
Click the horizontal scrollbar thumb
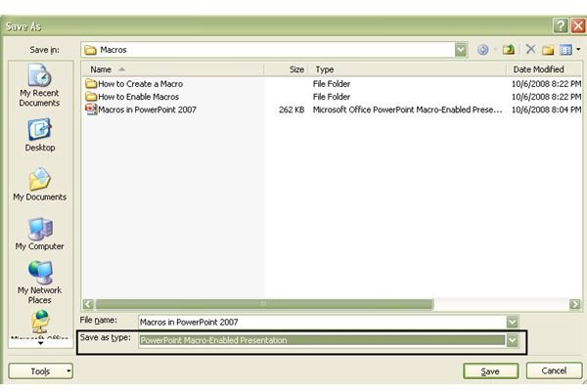pos(264,304)
